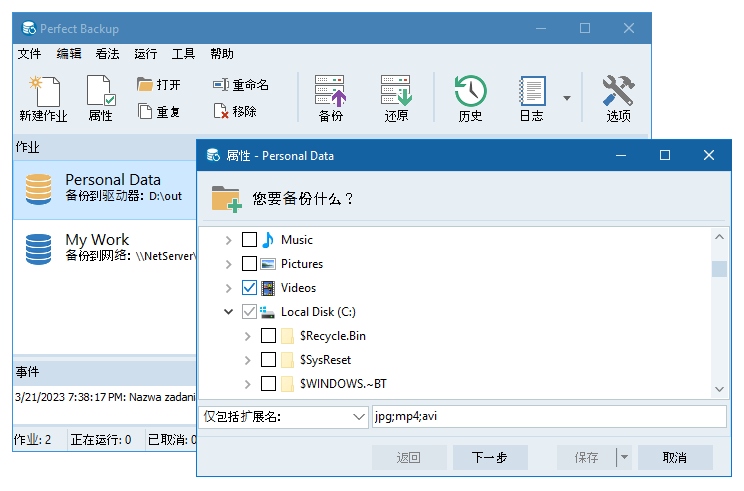Open the 看法 (View) menu
Image resolution: width=744 pixels, height=491 pixels.
point(107,54)
